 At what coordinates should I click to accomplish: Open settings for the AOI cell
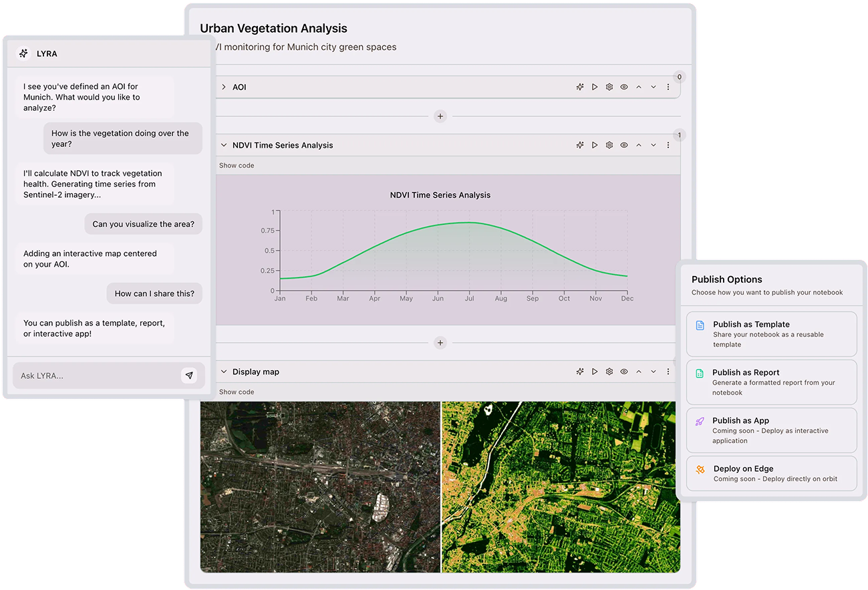click(x=609, y=86)
